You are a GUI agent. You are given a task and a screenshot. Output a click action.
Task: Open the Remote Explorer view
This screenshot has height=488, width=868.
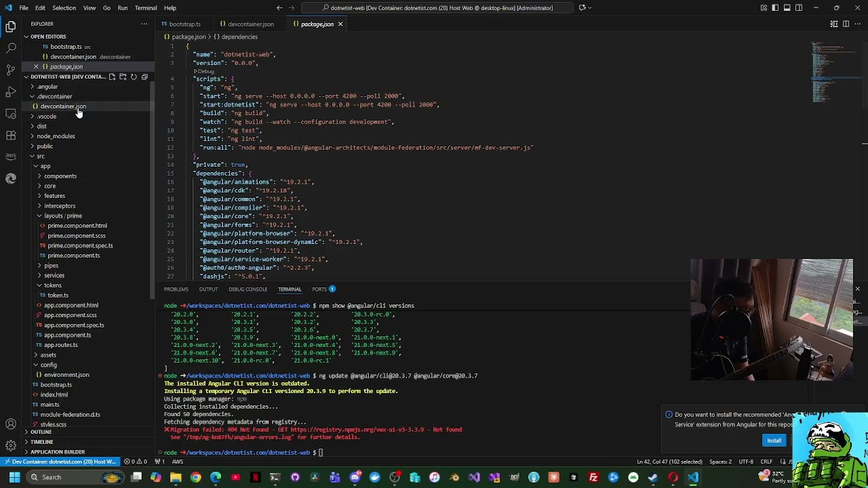11,113
